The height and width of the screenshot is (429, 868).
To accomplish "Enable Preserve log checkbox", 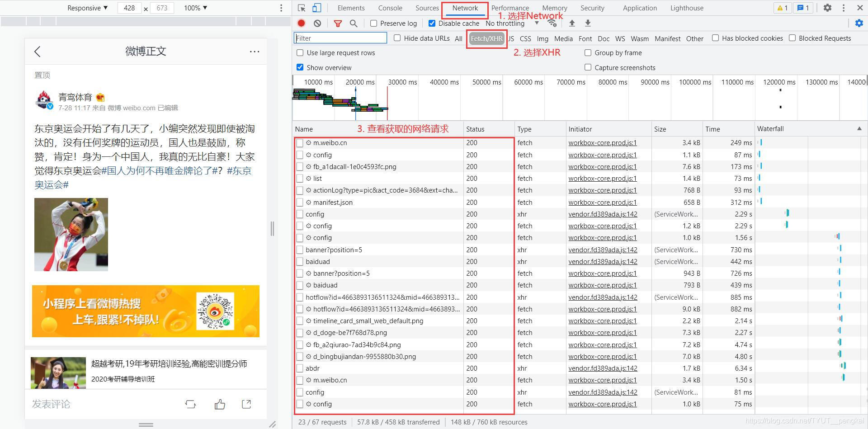I will (373, 24).
